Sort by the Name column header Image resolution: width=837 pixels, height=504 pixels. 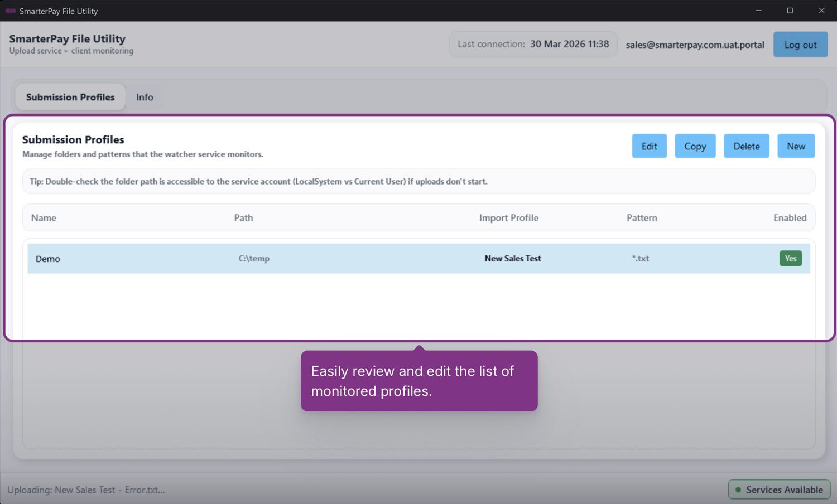pos(44,218)
